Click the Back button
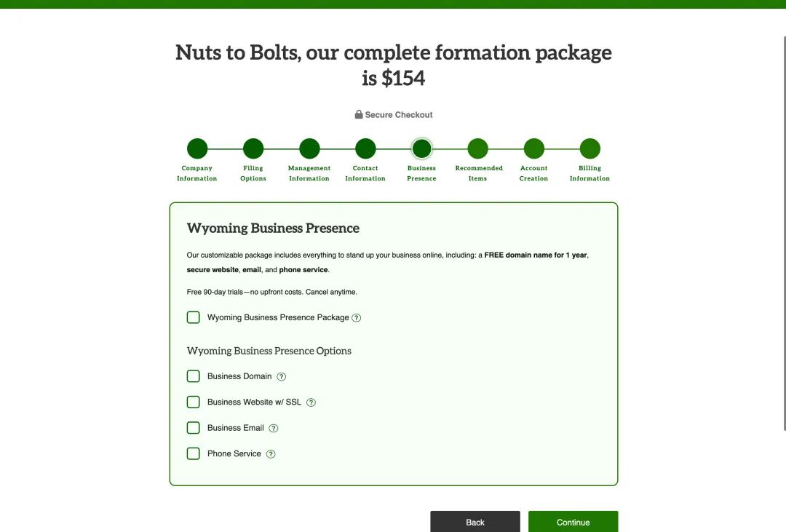 475,522
